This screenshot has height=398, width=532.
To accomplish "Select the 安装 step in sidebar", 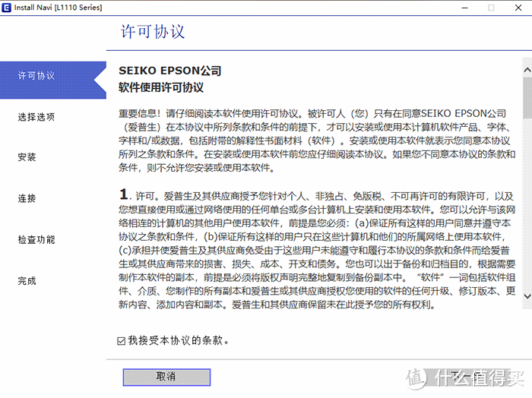I will pyautogui.click(x=27, y=157).
